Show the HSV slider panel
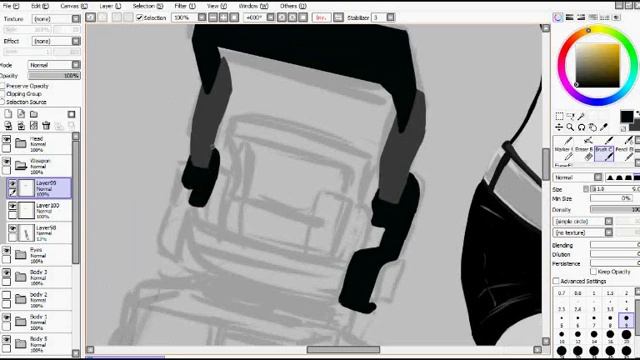Image resolution: width=640 pixels, height=360 pixels. coord(581,17)
